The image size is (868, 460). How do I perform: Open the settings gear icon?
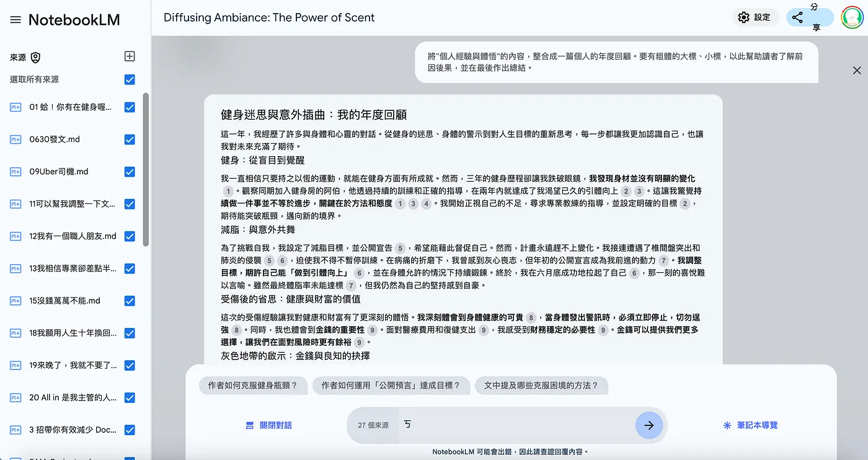tap(744, 17)
